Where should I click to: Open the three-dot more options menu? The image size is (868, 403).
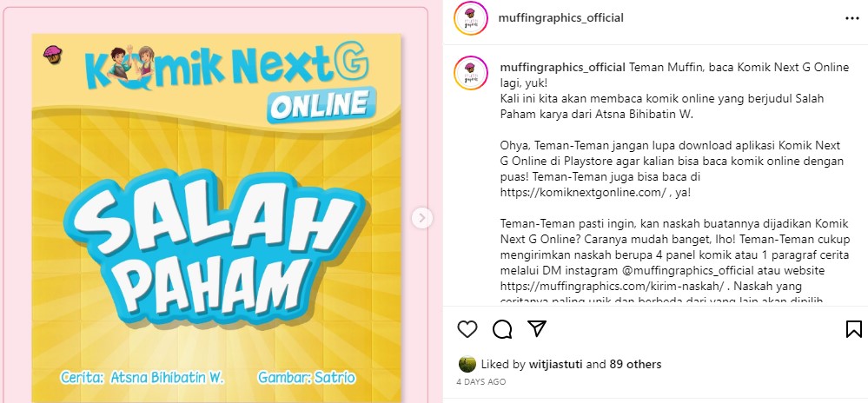click(852, 18)
